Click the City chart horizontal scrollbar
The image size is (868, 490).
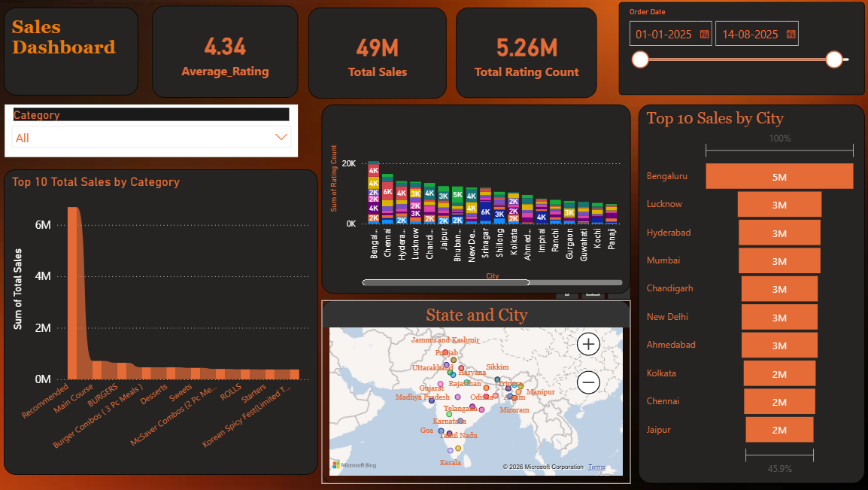click(445, 283)
